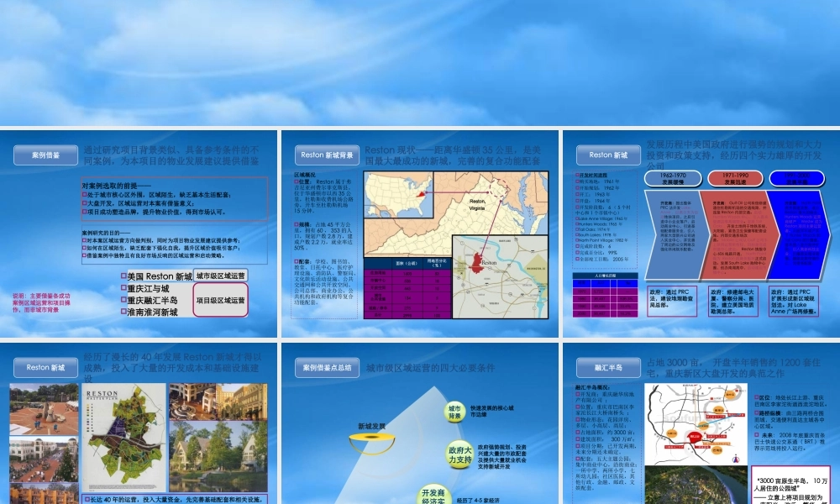Click the 开发商经济实 circle
Screen dimensions: 840x504
pyautogui.click(x=433, y=496)
